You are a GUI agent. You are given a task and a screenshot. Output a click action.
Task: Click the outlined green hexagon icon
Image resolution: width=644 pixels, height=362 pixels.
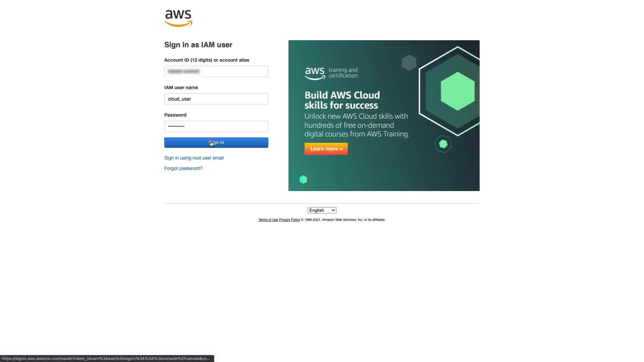(443, 144)
